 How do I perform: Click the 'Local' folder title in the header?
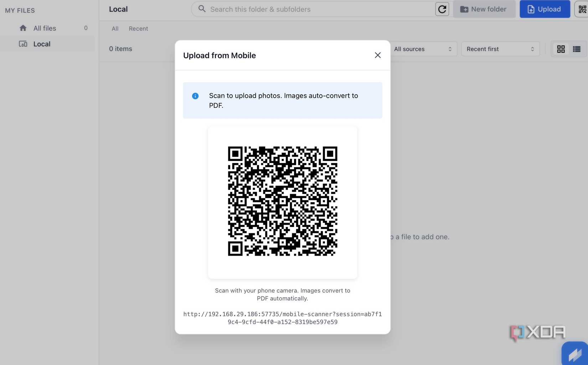pos(118,9)
